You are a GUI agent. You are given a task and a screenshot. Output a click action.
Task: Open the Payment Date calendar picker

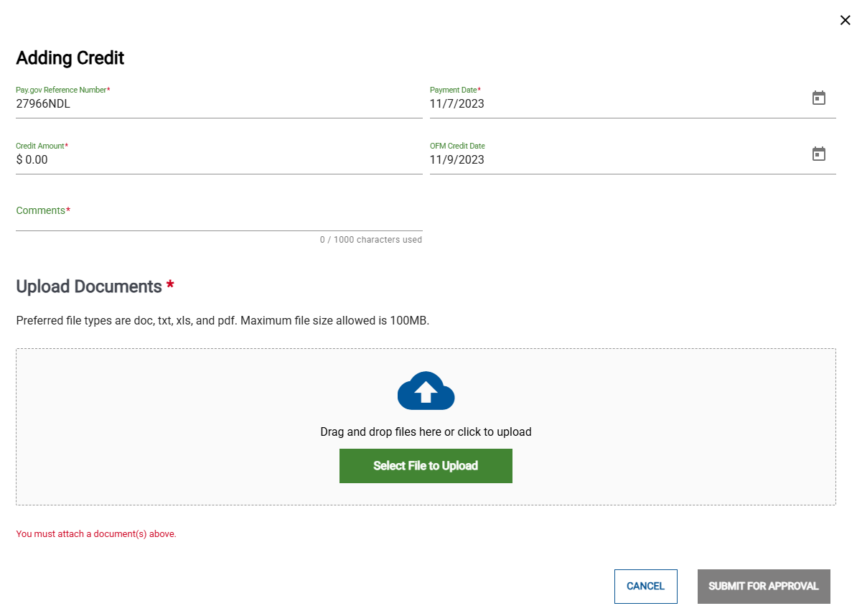(x=818, y=98)
